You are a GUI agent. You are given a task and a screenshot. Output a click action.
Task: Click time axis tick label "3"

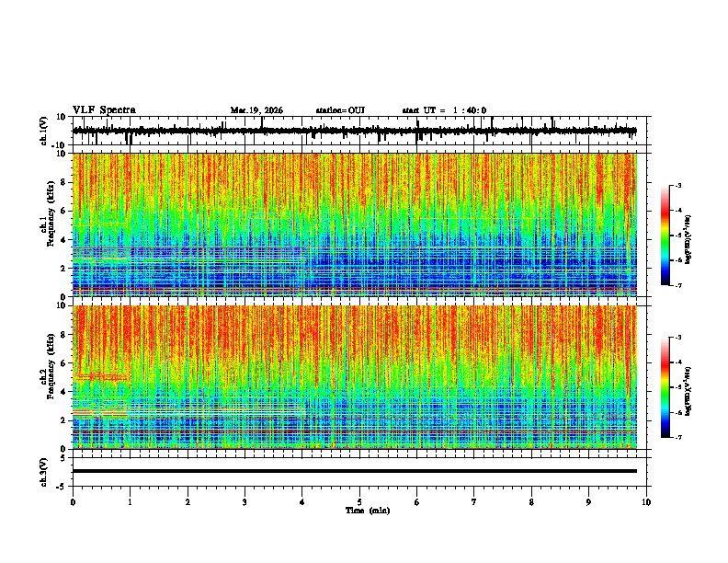click(x=245, y=502)
